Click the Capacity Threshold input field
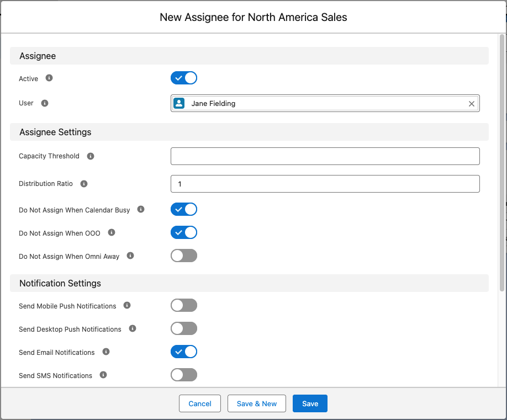507x420 pixels. click(325, 156)
